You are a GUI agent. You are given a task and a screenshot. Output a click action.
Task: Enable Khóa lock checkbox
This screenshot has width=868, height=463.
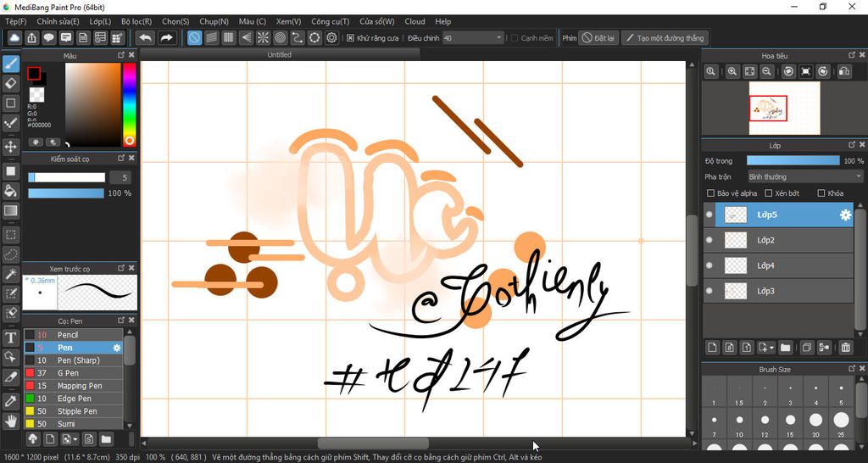click(x=821, y=192)
